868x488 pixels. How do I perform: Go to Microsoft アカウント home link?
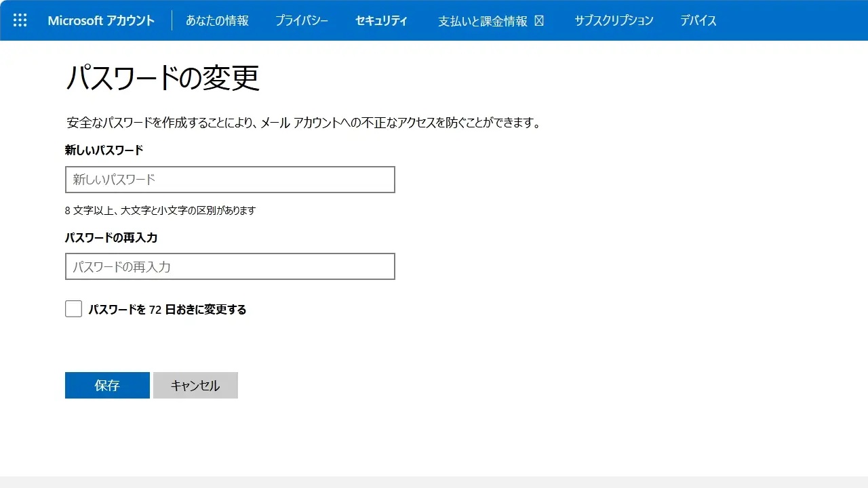pyautogui.click(x=101, y=20)
